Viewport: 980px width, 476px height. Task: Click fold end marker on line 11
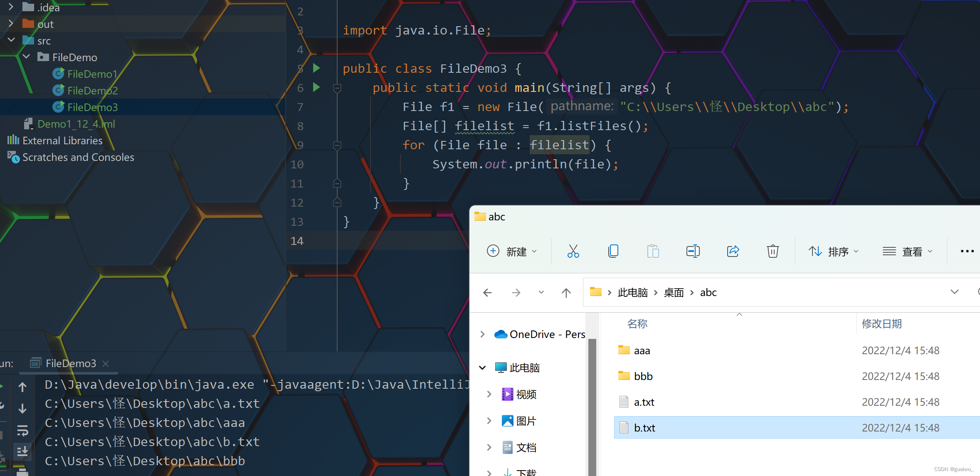pyautogui.click(x=337, y=183)
